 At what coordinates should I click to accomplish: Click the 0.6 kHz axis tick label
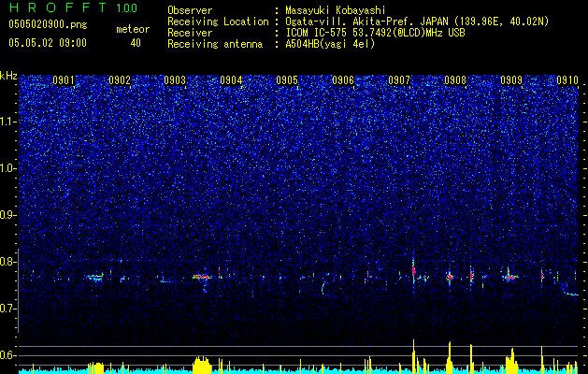point(8,355)
